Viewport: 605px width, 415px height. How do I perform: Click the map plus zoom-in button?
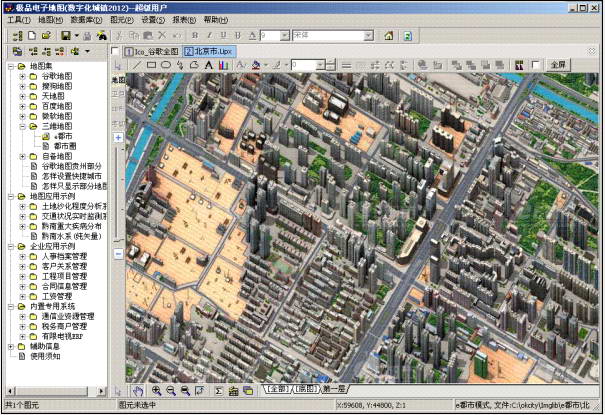118,137
